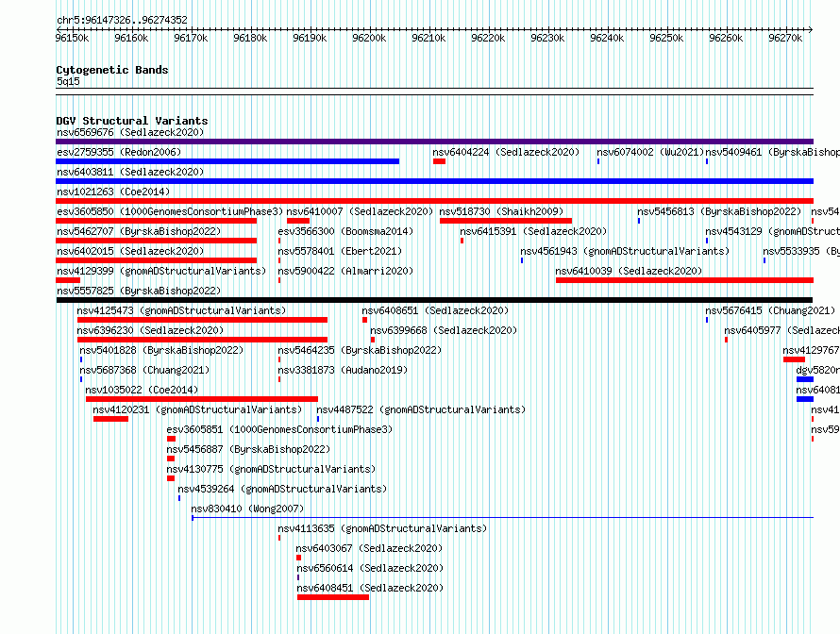
Task: Open esv3566300 (Boomsma2014) variant
Action: tap(345, 231)
